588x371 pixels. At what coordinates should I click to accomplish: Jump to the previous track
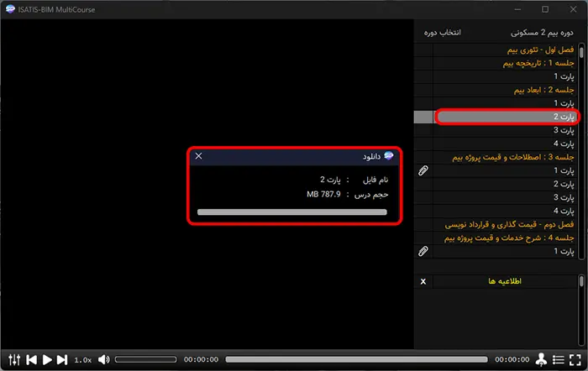[32, 360]
